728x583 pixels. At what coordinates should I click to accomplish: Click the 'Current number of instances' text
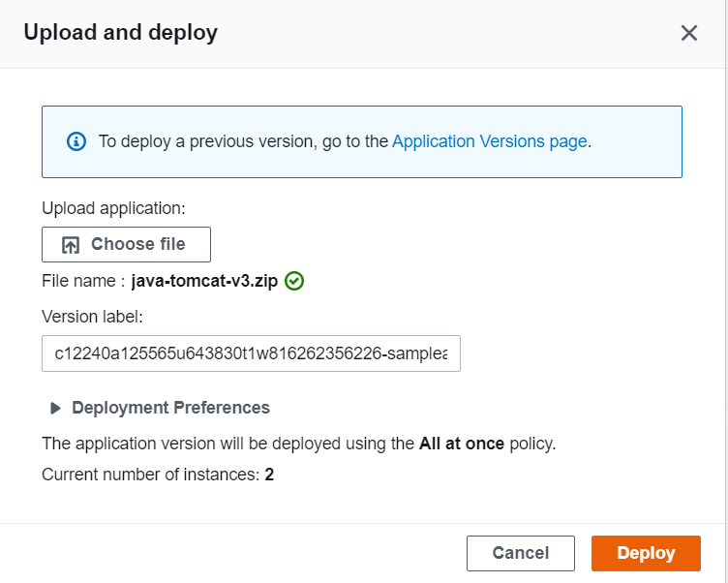click(150, 476)
